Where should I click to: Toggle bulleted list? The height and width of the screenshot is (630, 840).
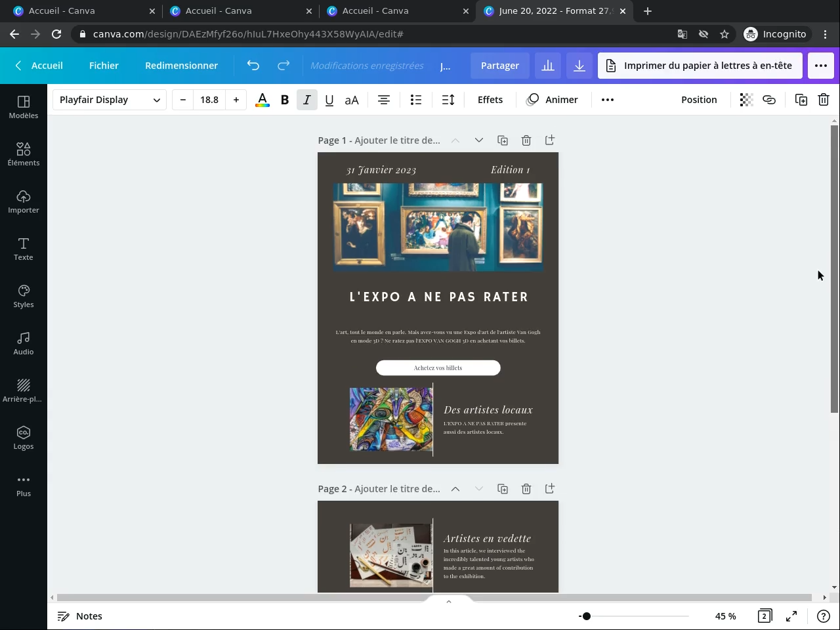[416, 100]
